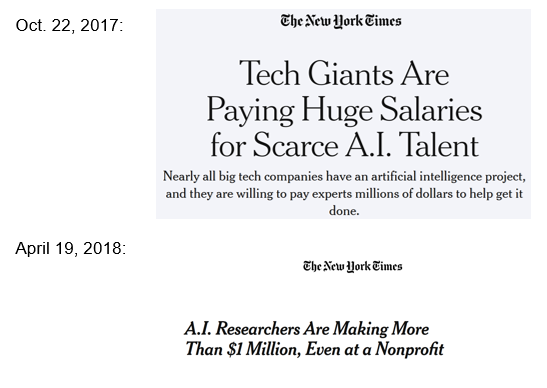Image resolution: width=547 pixels, height=388 pixels.
Task: Select the 'for Scarce A.I. Talent' headline line
Action: point(344,145)
